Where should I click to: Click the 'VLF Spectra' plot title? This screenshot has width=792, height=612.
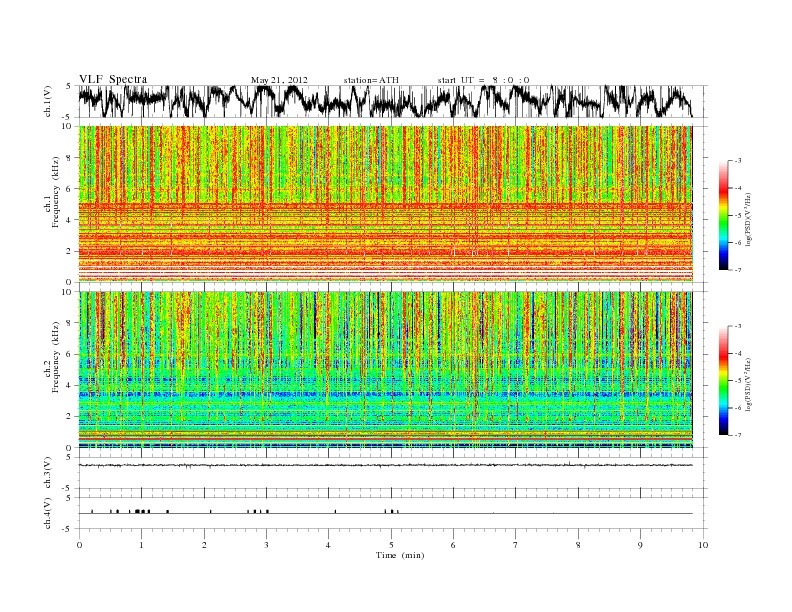pos(113,79)
